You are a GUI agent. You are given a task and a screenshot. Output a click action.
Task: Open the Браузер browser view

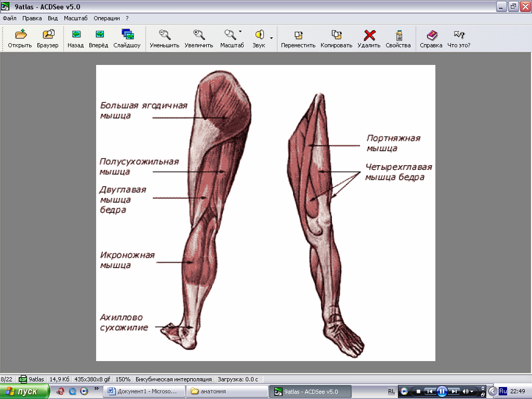click(x=48, y=35)
